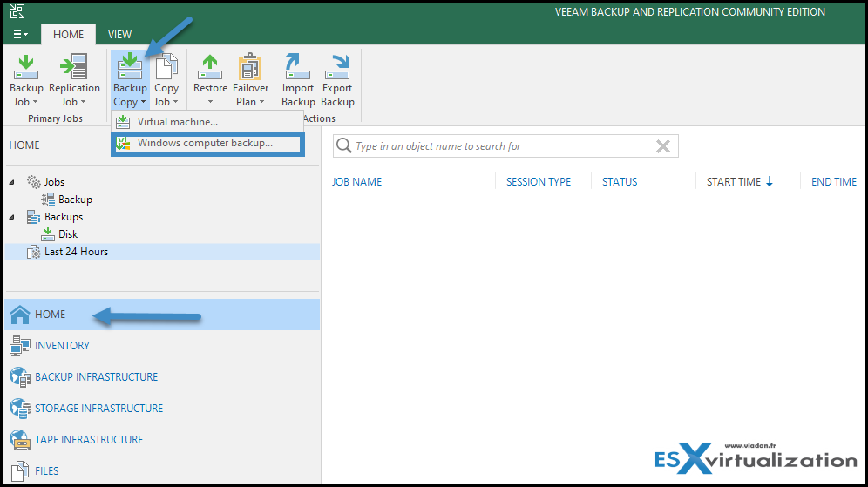Click the STORAGE INFRASTRUCTURE icon

tap(20, 409)
